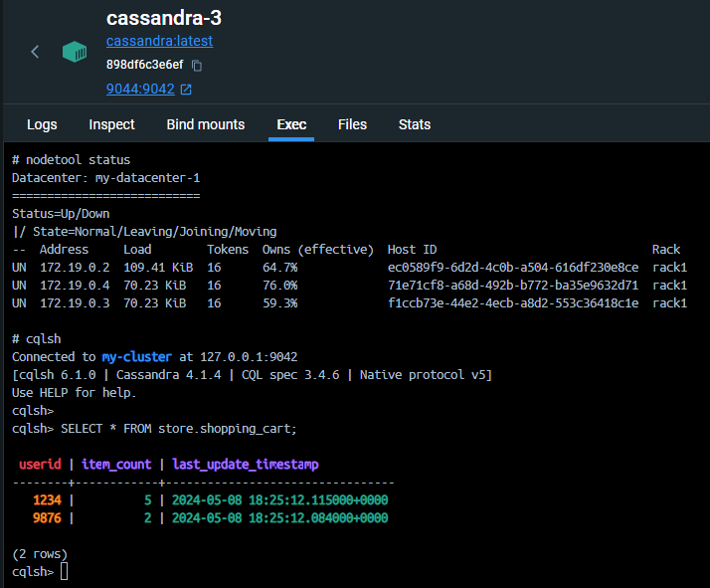Click host ID f1ccb73e-44e2-4ecb-a8d2-553c36418c1e

click(x=513, y=303)
